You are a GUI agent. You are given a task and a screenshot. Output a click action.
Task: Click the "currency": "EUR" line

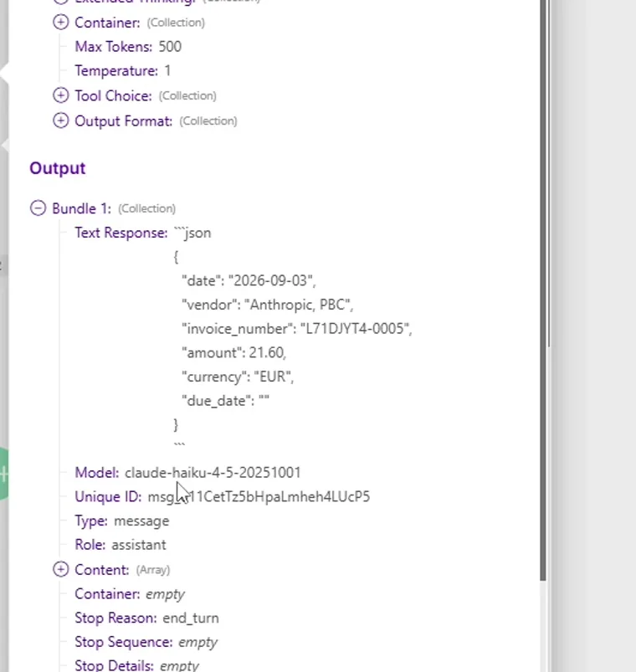(x=238, y=377)
